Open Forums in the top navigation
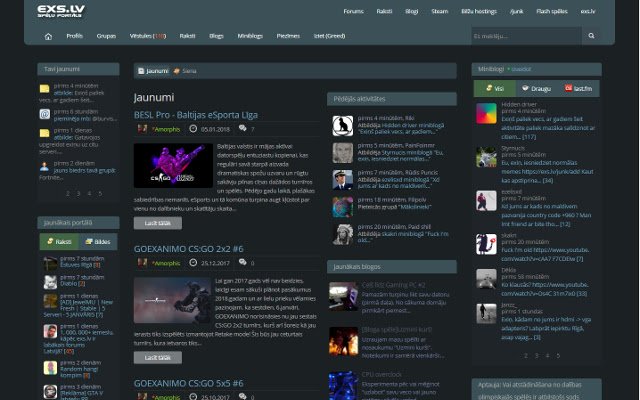Viewport: 640px width, 400px height. 353,11
